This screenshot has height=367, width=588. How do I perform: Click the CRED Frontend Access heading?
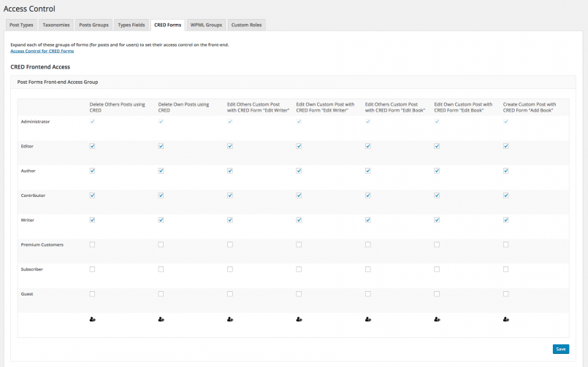point(40,67)
